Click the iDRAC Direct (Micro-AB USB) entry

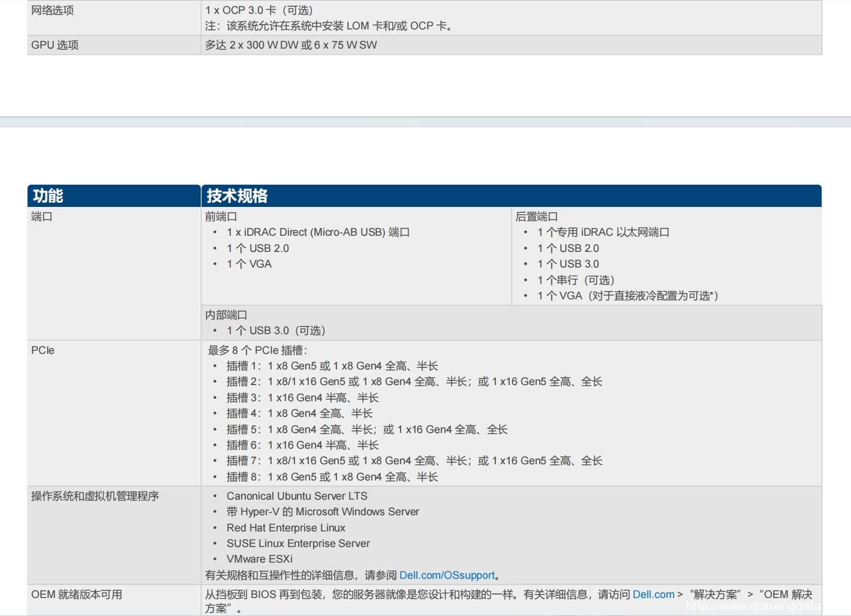[x=318, y=232]
